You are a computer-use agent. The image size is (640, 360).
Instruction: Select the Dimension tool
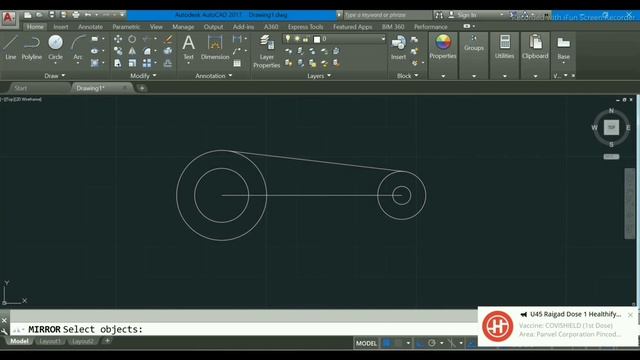click(215, 47)
